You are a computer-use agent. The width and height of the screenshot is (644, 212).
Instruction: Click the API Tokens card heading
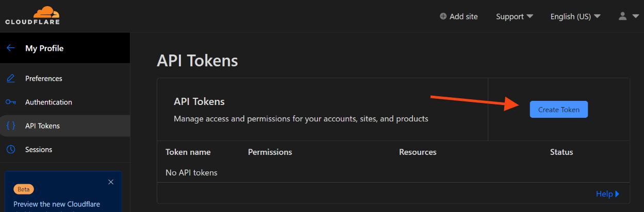pos(200,102)
